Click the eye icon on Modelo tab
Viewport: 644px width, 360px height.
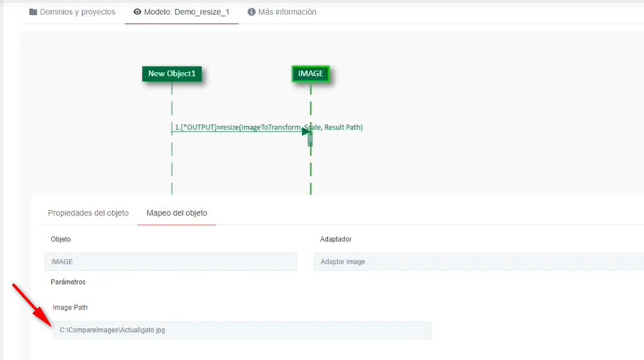click(x=137, y=12)
